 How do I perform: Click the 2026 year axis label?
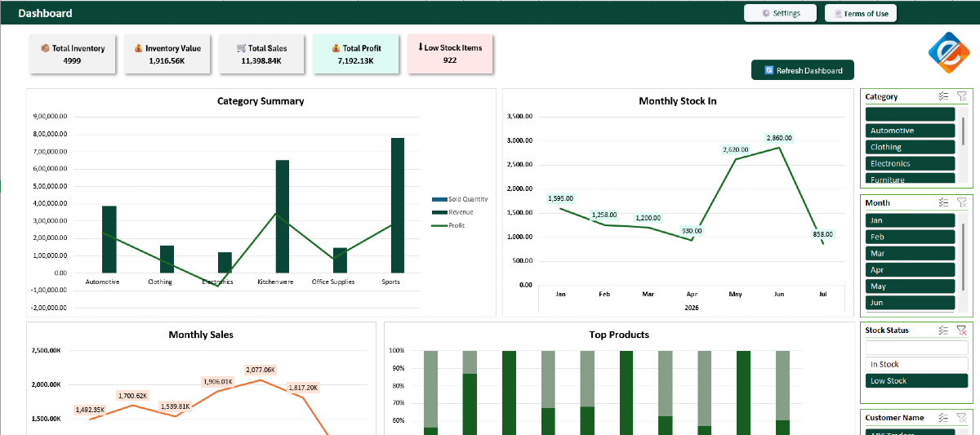click(692, 308)
